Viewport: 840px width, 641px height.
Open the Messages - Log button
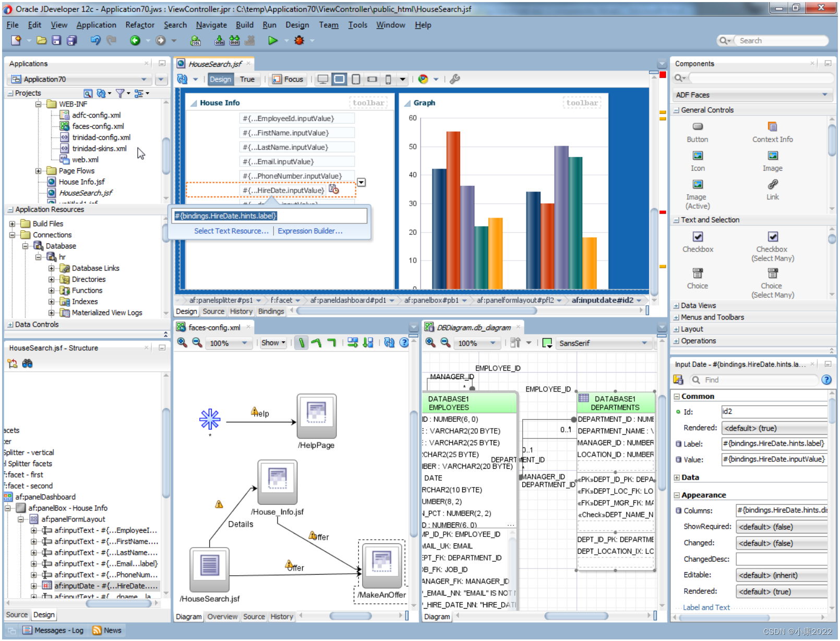point(53,631)
